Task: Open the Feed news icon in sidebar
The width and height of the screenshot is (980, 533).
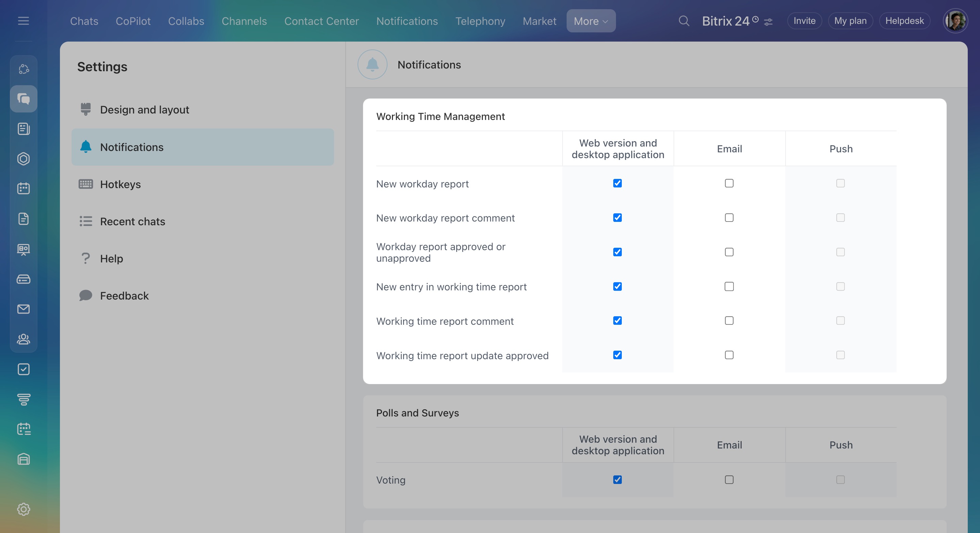Action: [x=23, y=129]
